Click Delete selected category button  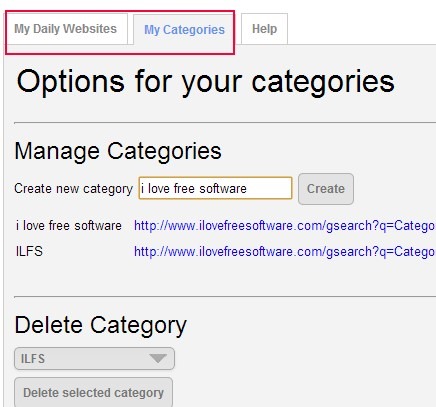pyautogui.click(x=93, y=392)
